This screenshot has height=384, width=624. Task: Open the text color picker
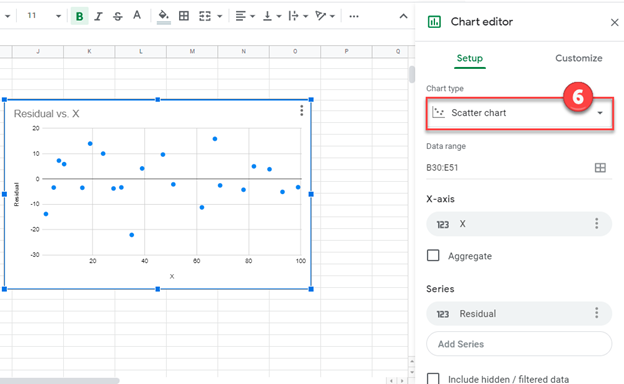(x=137, y=16)
